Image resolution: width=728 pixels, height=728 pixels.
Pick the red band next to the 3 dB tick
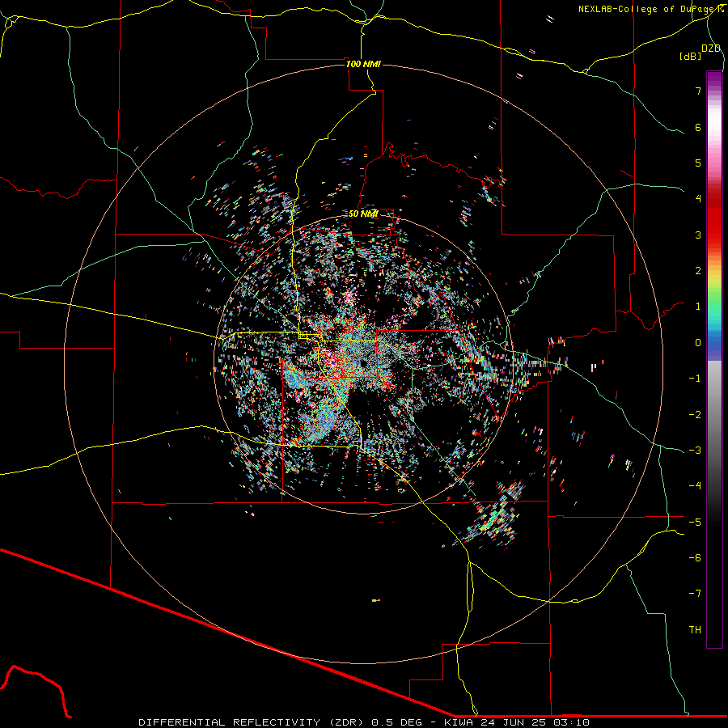[714, 232]
